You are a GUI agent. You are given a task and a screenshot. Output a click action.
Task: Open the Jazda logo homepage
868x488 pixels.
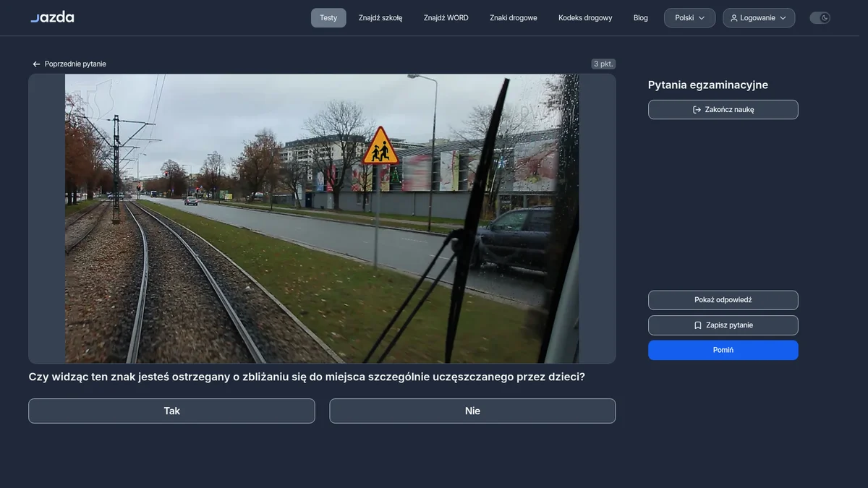pos(52,17)
